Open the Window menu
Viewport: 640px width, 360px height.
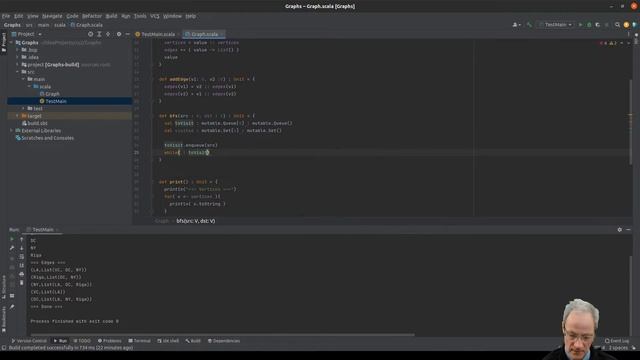point(172,16)
